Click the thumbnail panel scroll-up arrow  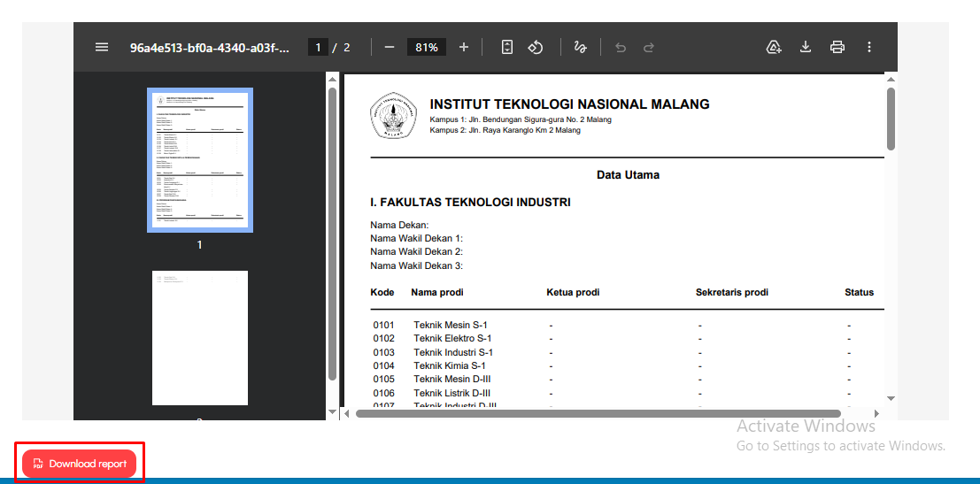click(x=333, y=78)
